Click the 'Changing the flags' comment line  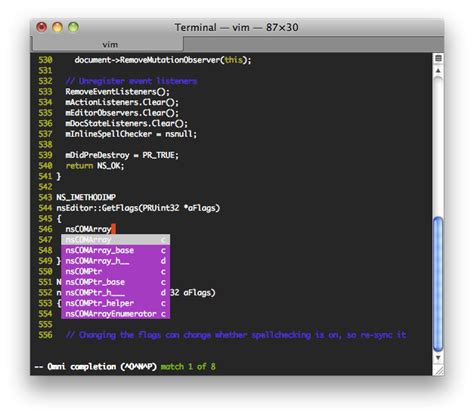[236, 335]
